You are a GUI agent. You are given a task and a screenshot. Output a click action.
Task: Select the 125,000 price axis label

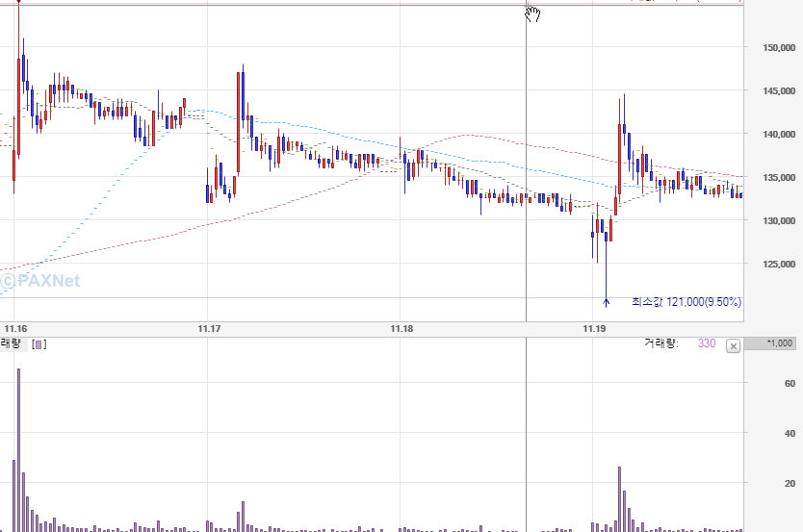click(779, 265)
